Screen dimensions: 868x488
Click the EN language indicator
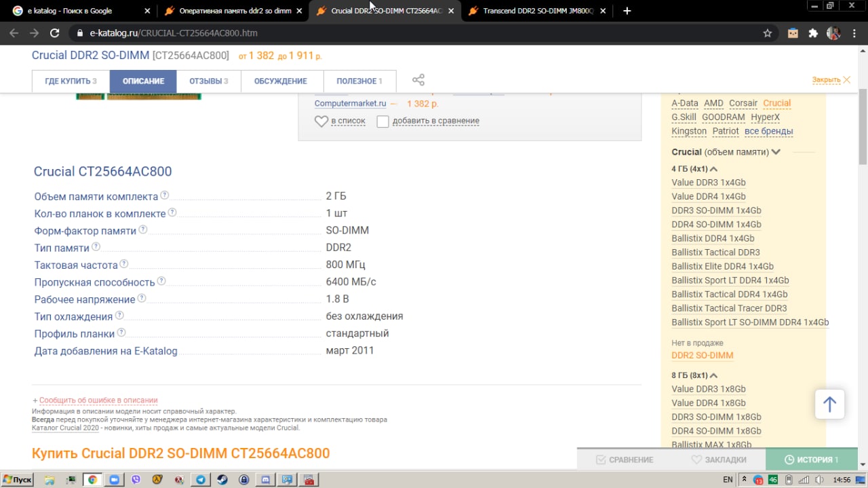click(728, 480)
